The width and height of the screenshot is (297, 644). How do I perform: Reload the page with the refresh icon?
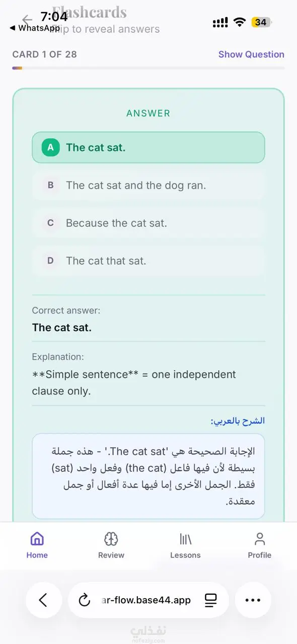point(84,600)
